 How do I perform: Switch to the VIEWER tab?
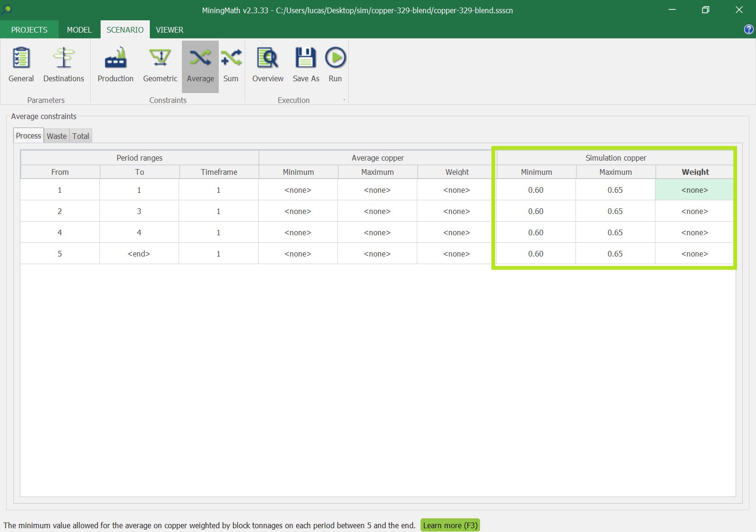(170, 30)
